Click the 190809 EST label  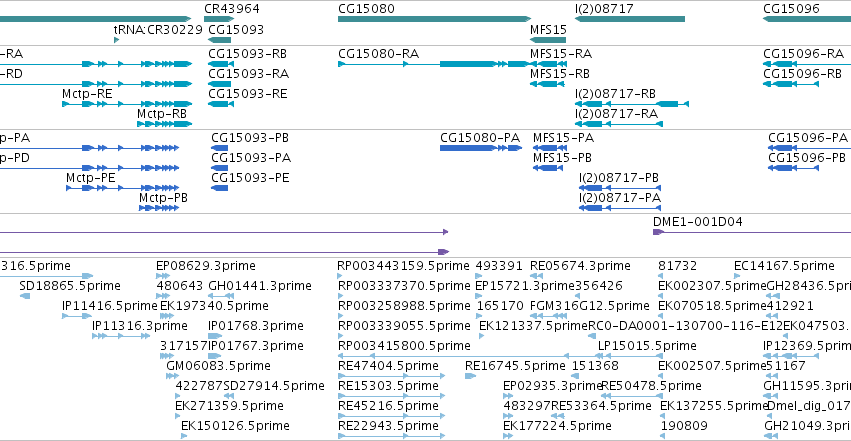pyautogui.click(x=684, y=426)
